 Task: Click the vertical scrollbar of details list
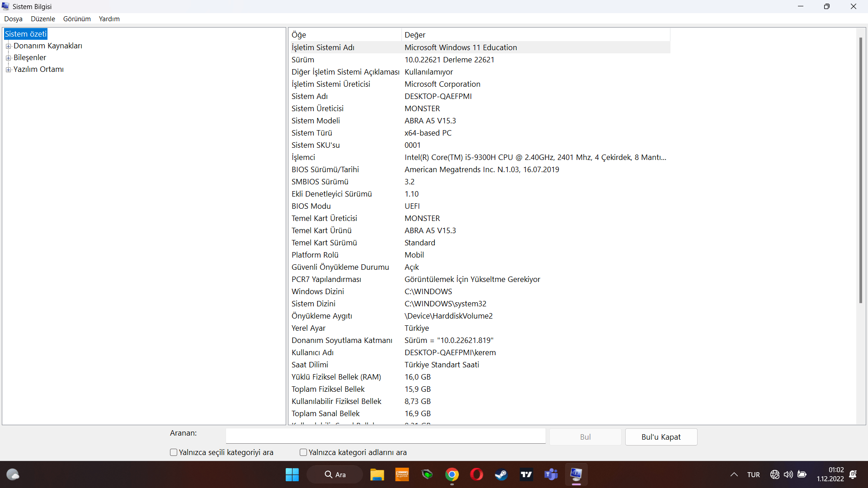coord(861,170)
